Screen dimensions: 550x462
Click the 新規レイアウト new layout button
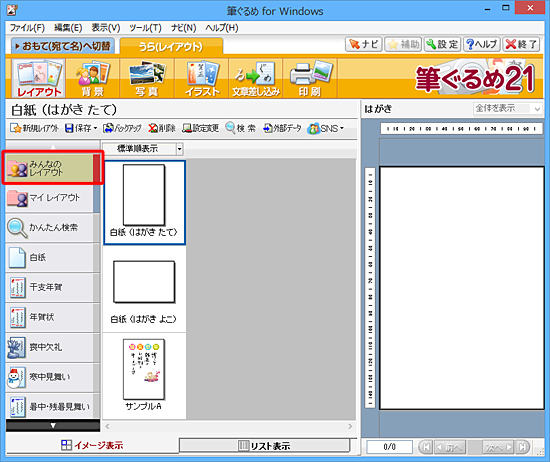34,128
